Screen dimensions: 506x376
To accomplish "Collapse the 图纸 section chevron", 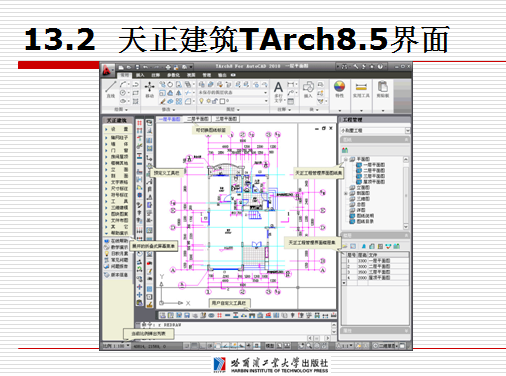I will pos(406,140).
